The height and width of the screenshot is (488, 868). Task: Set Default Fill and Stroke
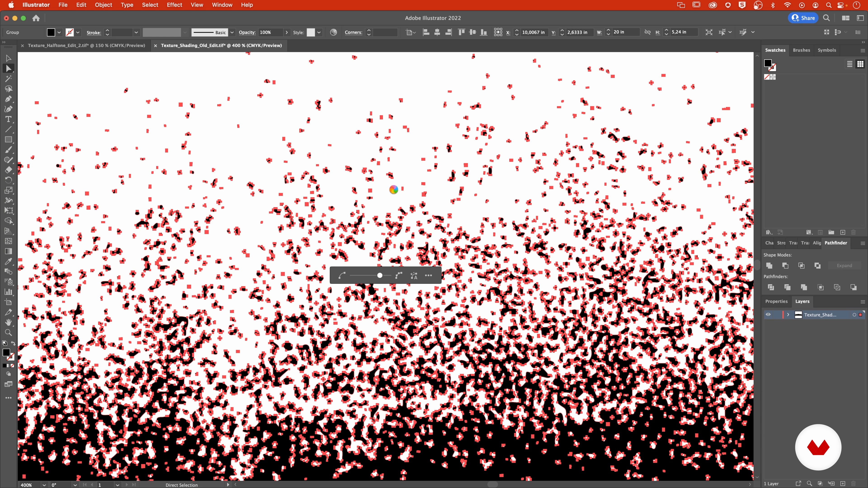[x=4, y=343]
